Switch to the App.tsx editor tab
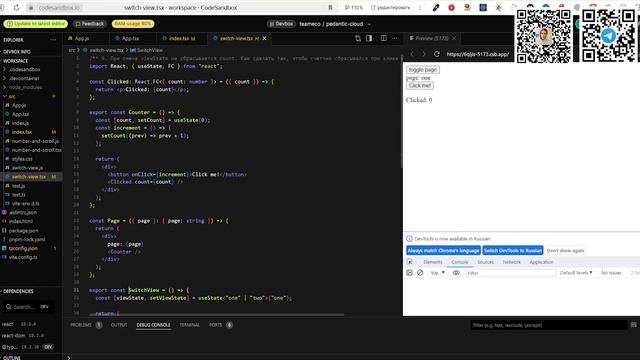 (131, 38)
